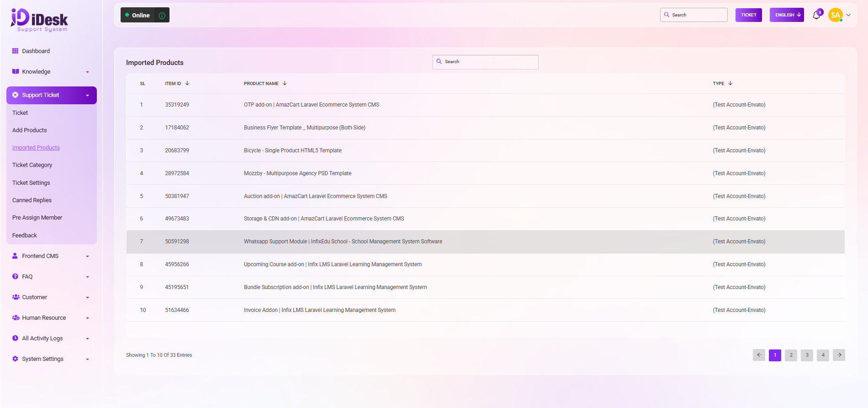Click the notification bell icon
Viewport: 868px width, 408px height.
point(816,16)
